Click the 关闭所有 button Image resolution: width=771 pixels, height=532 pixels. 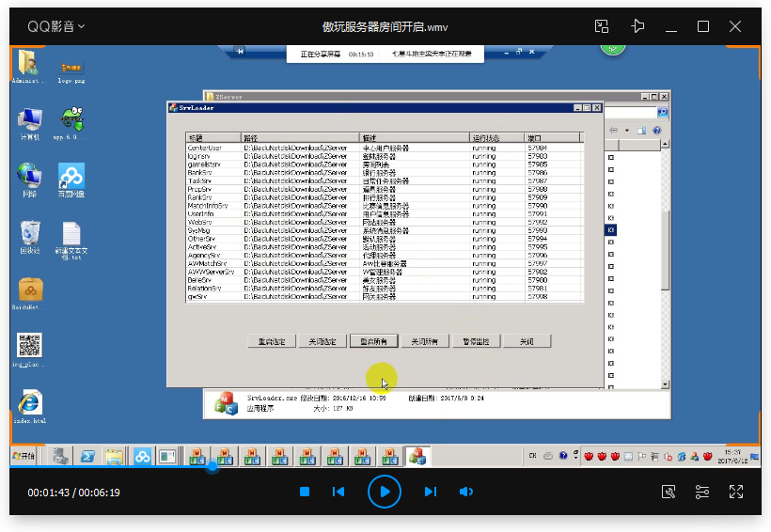pos(424,341)
